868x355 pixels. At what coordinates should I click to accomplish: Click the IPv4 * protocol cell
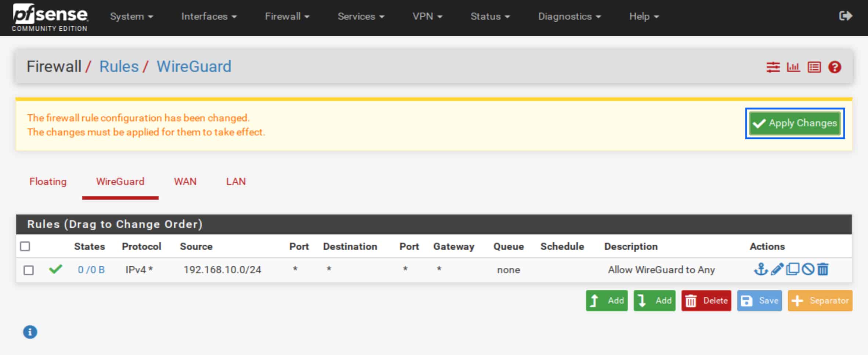(x=139, y=270)
